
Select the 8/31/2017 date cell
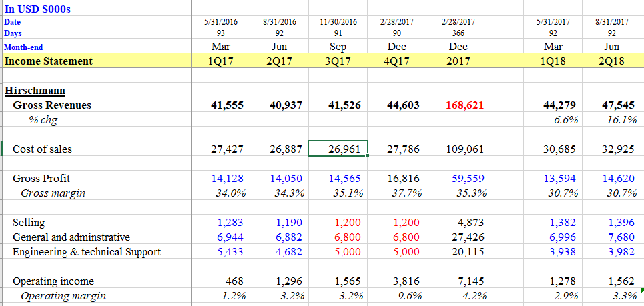[x=611, y=22]
